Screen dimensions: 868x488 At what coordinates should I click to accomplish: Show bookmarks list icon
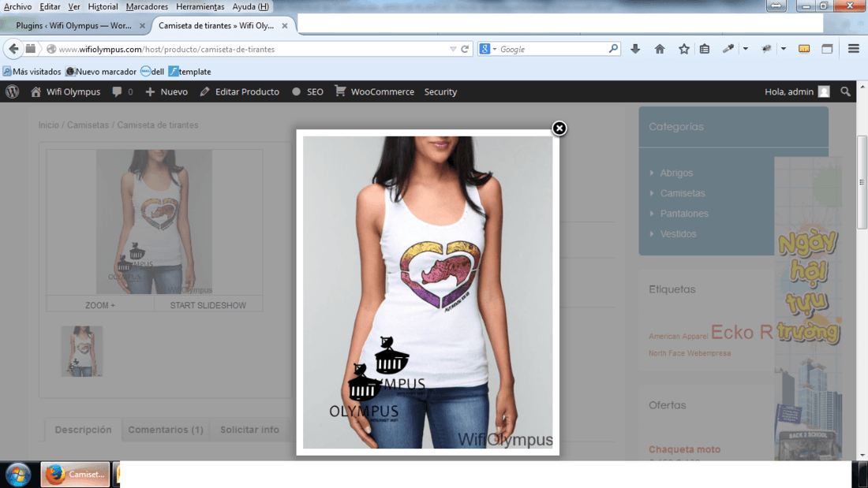click(x=704, y=49)
